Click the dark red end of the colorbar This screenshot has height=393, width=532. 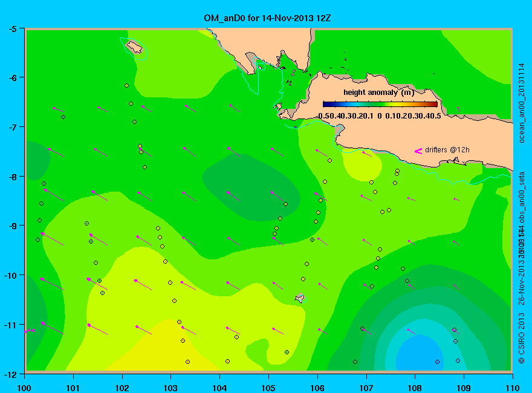click(x=434, y=104)
